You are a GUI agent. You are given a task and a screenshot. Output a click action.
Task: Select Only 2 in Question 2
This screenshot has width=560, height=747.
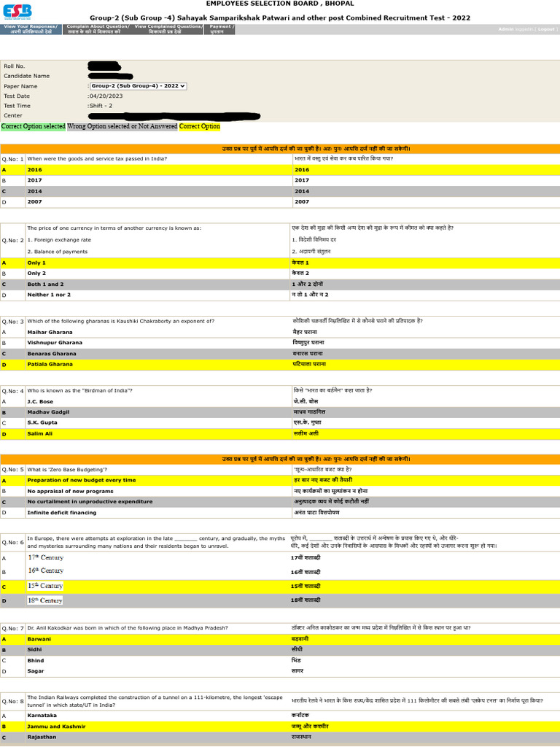(280, 274)
